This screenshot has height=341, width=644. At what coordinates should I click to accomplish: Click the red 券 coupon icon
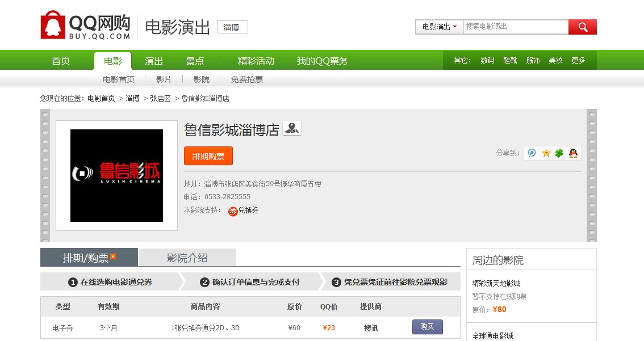233,211
